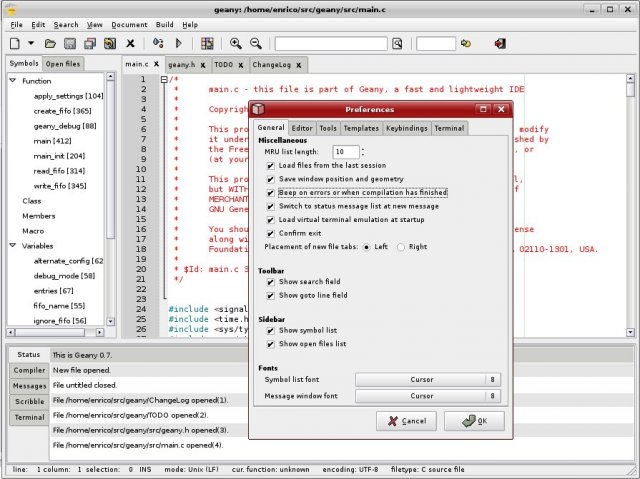Open the Message window font chooser

pyautogui.click(x=428, y=396)
